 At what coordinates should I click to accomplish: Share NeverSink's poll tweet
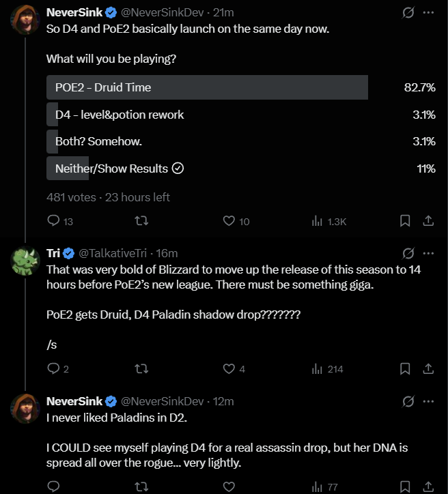428,221
